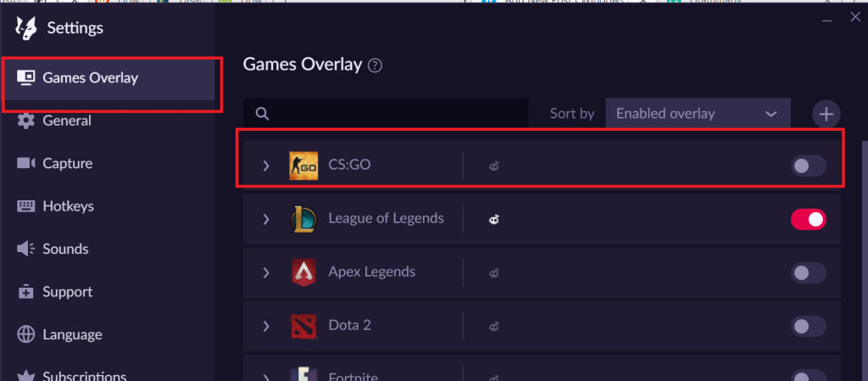Click the overlay icon in League of Legends row
The width and height of the screenshot is (868, 381).
tap(493, 219)
